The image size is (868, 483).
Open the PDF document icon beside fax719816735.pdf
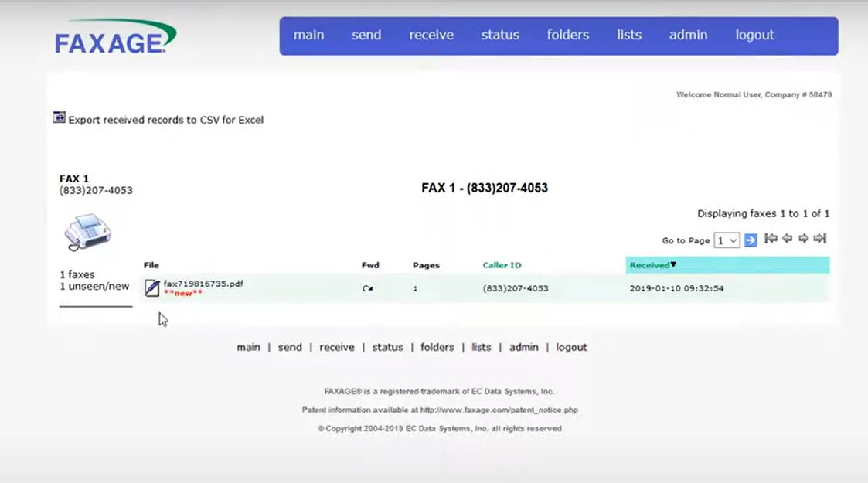click(x=151, y=287)
